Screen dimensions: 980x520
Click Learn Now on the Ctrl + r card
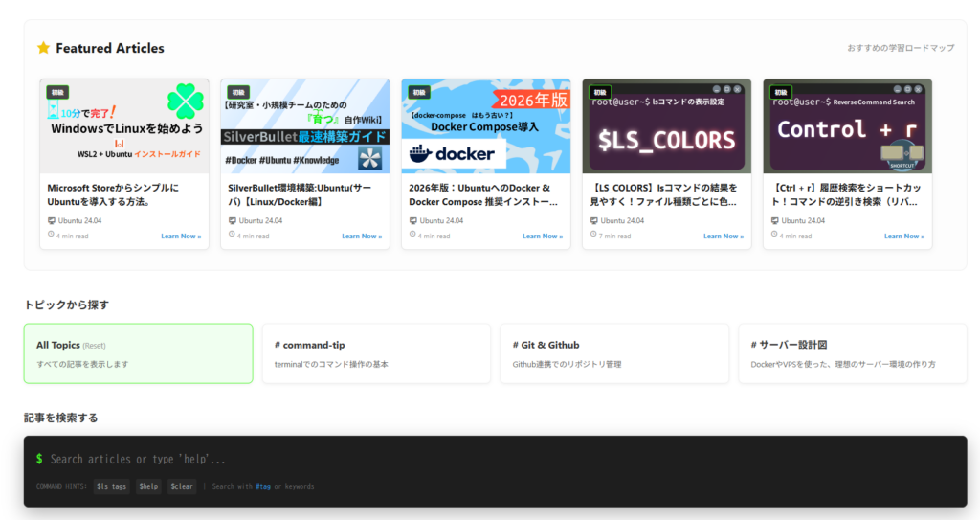(904, 236)
